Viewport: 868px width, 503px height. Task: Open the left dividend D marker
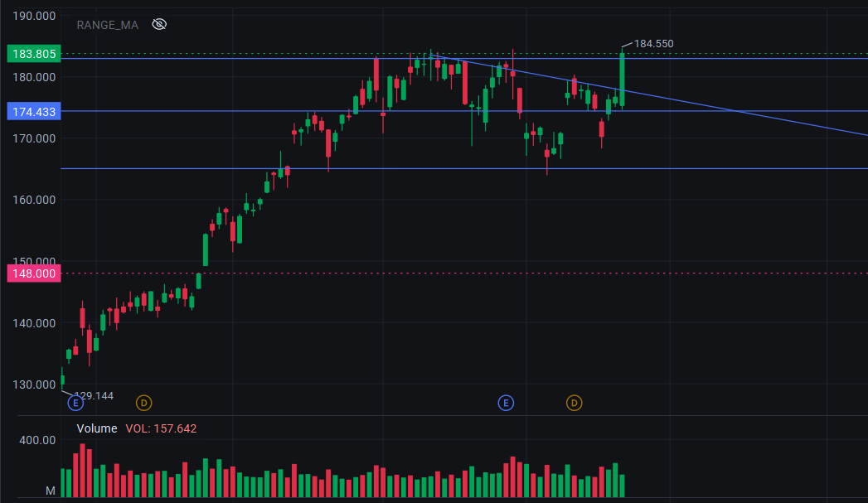click(x=144, y=403)
